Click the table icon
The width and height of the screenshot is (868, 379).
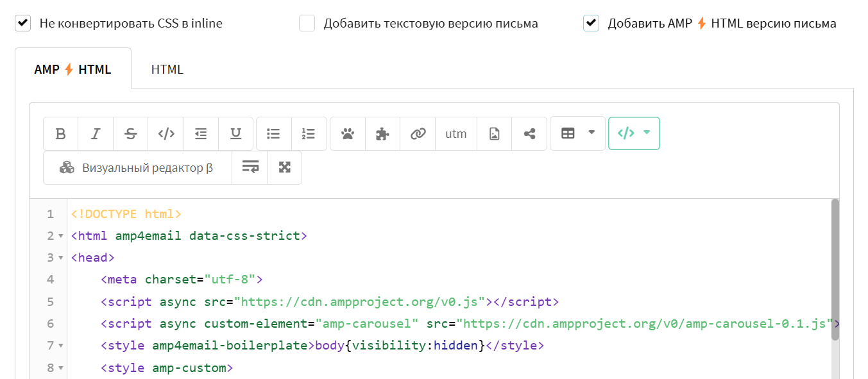pos(568,133)
